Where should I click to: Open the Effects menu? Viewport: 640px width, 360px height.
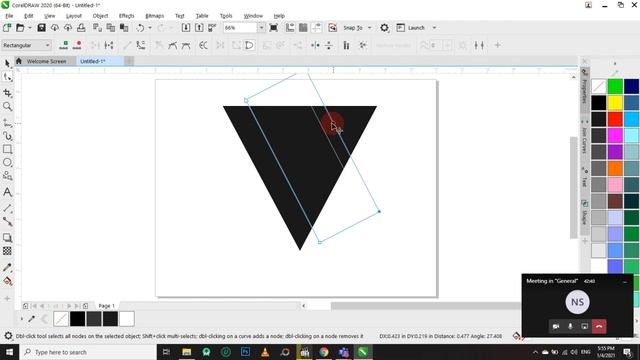click(127, 16)
